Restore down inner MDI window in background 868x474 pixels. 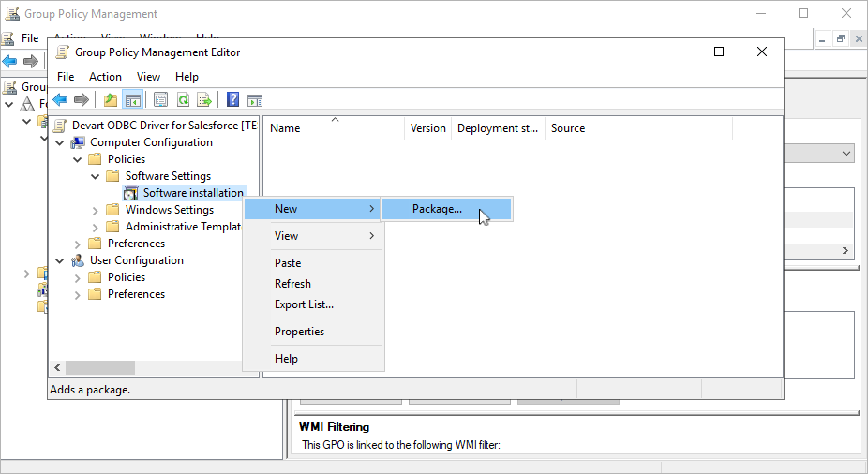tap(840, 38)
